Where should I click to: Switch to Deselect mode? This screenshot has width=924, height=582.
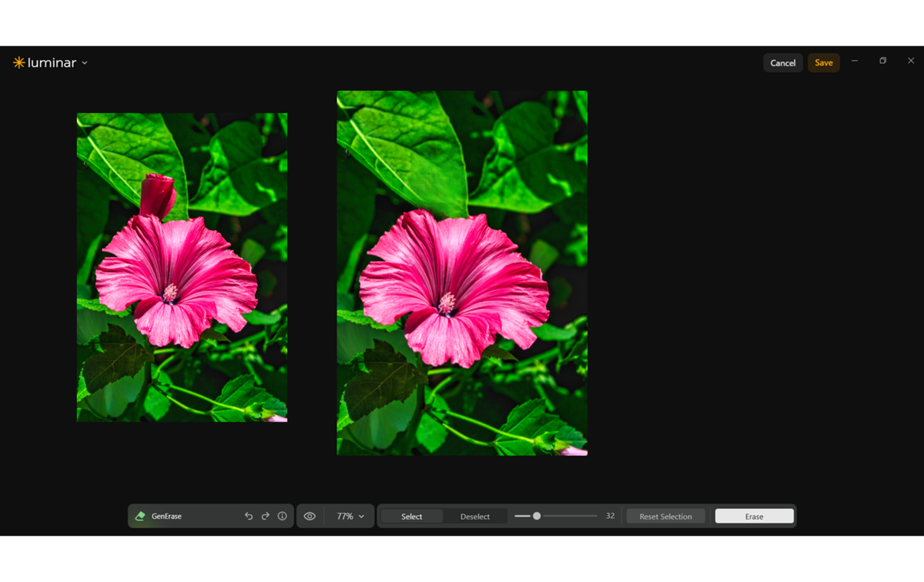tap(475, 517)
